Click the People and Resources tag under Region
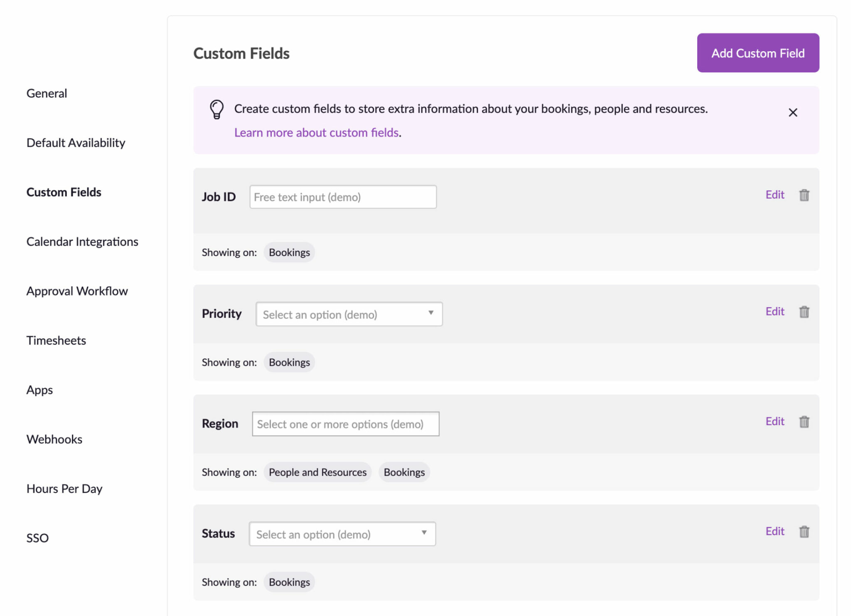Screen dimensions: 851x616 pos(317,472)
